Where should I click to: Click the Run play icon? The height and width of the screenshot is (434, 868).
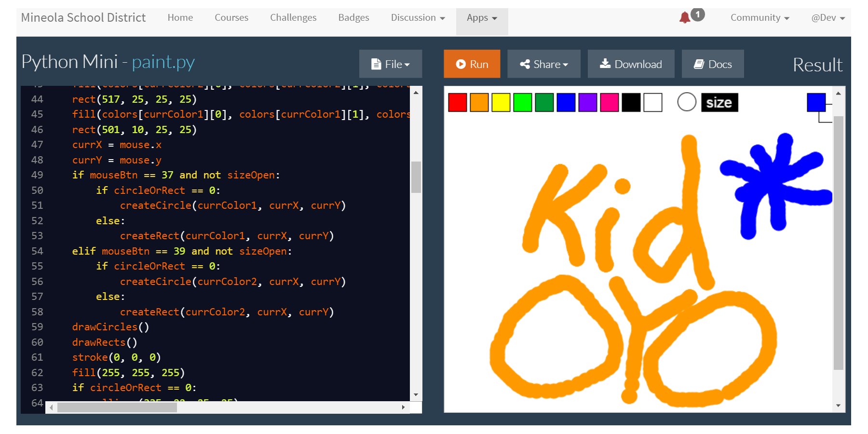tap(461, 64)
